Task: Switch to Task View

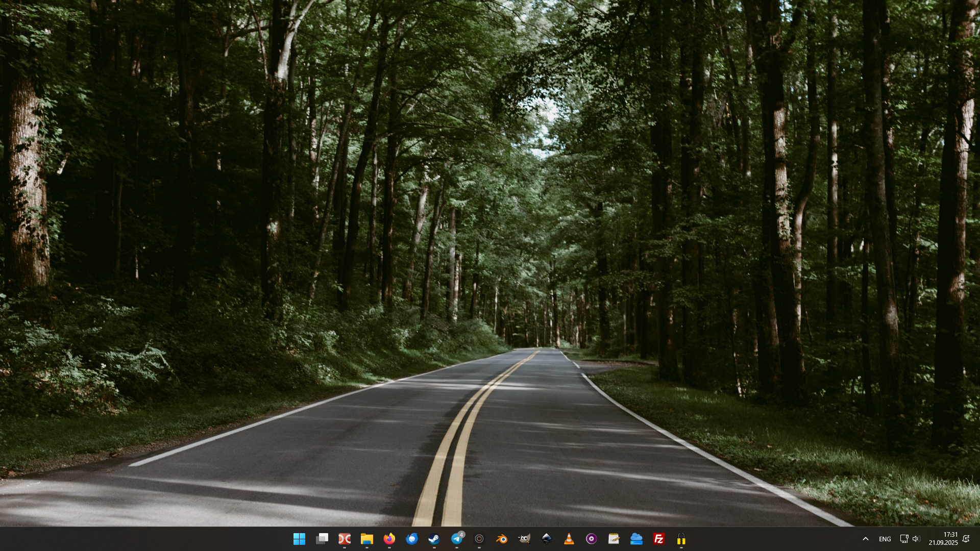Action: coord(322,539)
